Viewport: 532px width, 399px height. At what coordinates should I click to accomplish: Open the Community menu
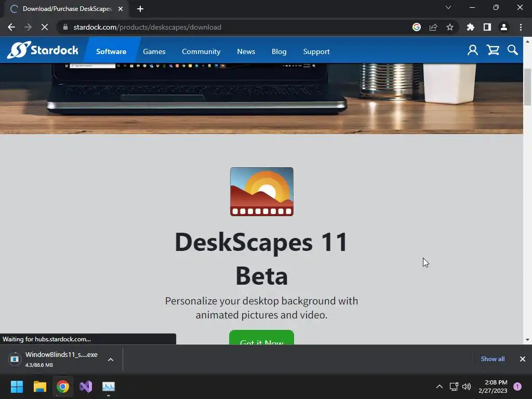point(201,51)
